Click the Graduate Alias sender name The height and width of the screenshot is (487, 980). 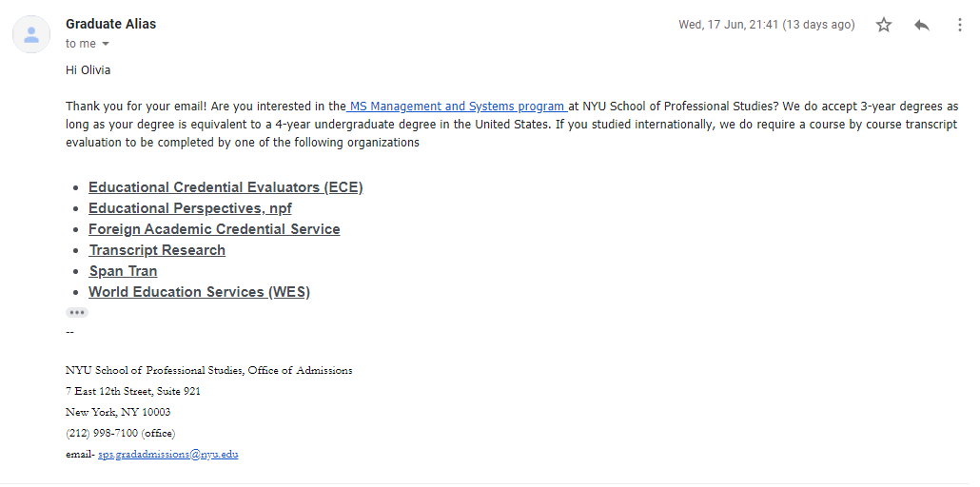point(110,24)
